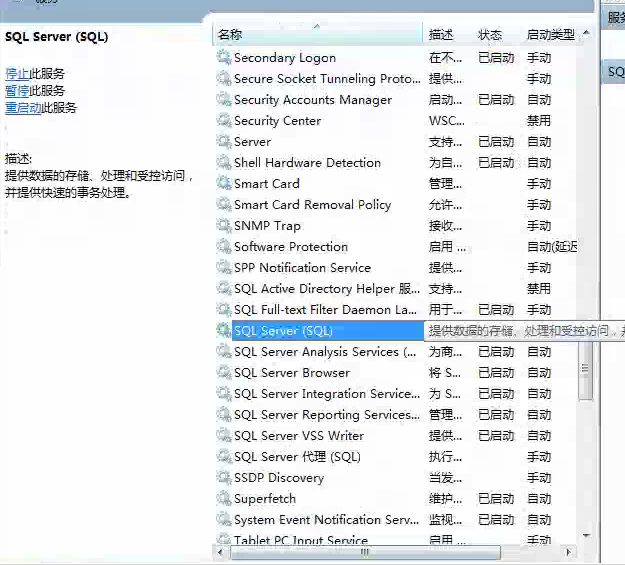Click the Smart Card Removal Policy gear icon
625x565 pixels.
(x=224, y=205)
